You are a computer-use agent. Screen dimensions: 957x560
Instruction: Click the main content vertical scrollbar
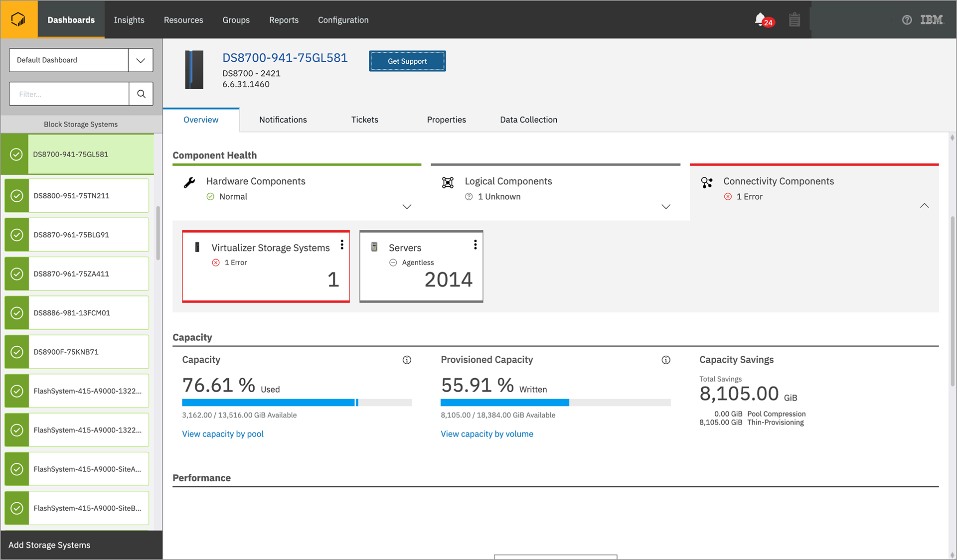pos(953,301)
